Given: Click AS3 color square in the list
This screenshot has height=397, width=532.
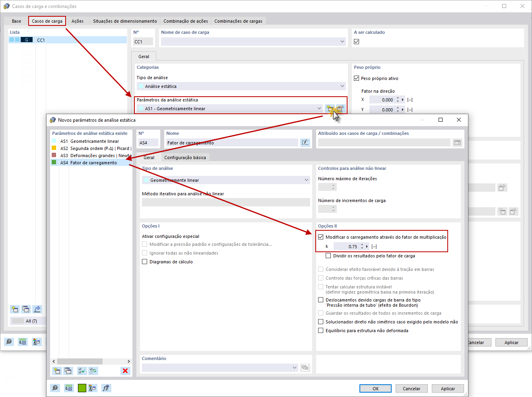Looking at the screenshot, I should pos(54,155).
